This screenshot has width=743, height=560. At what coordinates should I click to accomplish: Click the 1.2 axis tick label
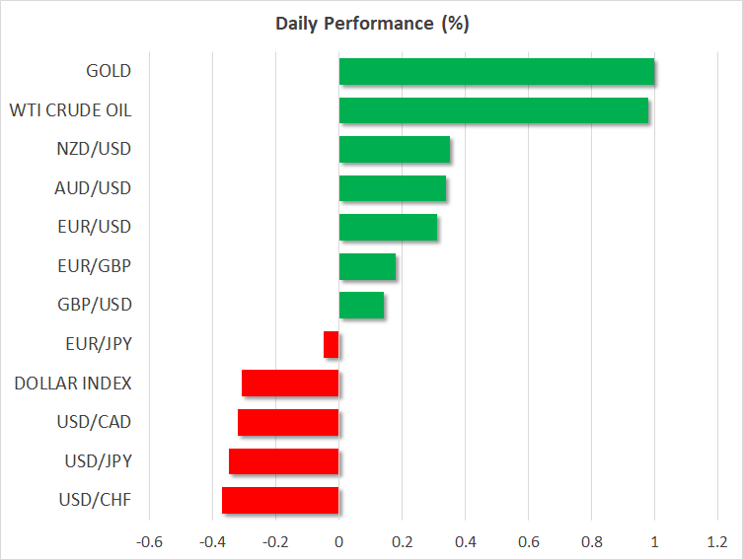pos(717,541)
